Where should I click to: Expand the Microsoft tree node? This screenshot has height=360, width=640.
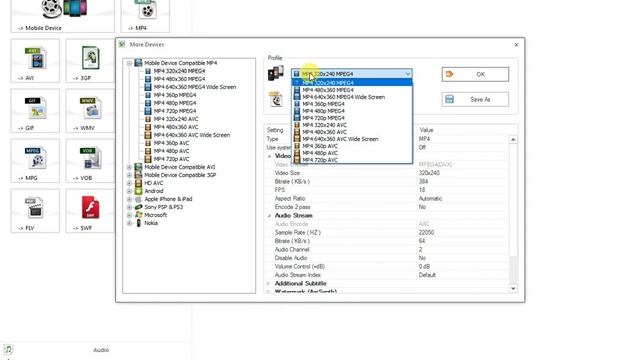pos(129,215)
